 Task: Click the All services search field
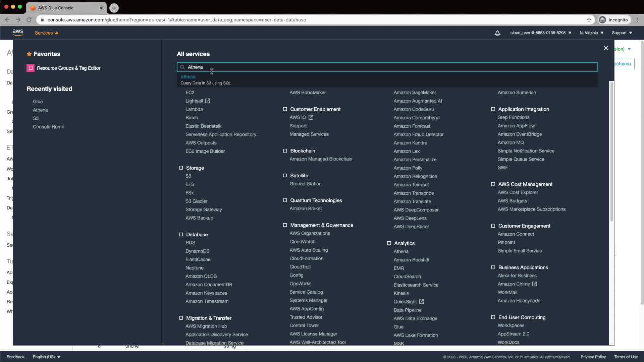pyautogui.click(x=387, y=67)
